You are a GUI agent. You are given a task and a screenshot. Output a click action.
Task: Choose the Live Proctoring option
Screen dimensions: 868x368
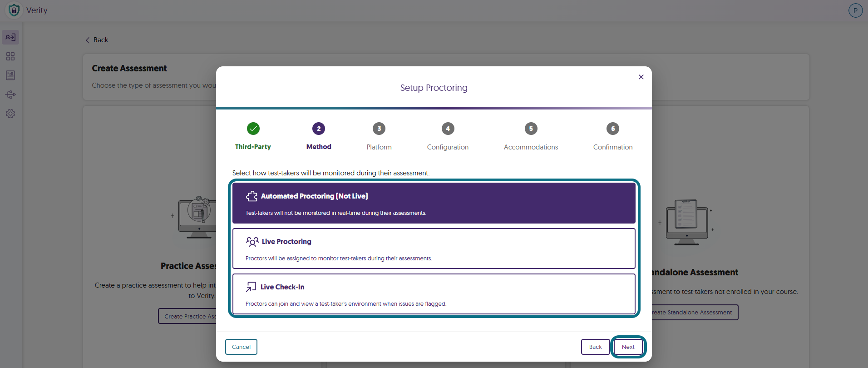point(434,249)
